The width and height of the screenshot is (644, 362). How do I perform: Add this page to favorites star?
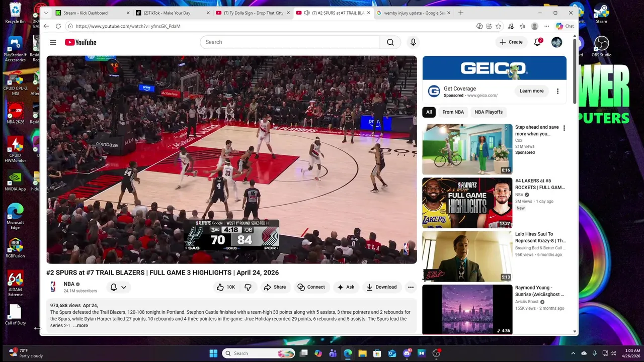point(498,26)
